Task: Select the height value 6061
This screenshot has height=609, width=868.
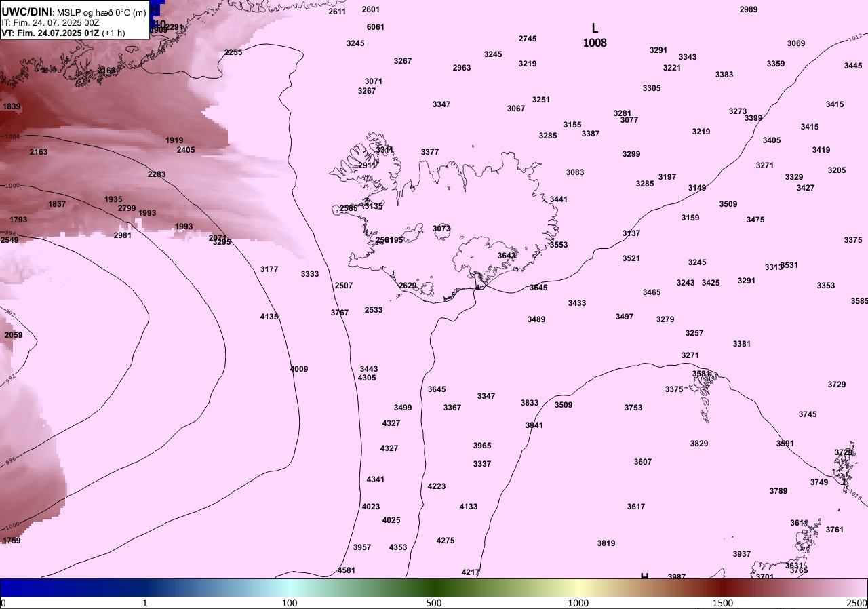Action: pos(375,27)
